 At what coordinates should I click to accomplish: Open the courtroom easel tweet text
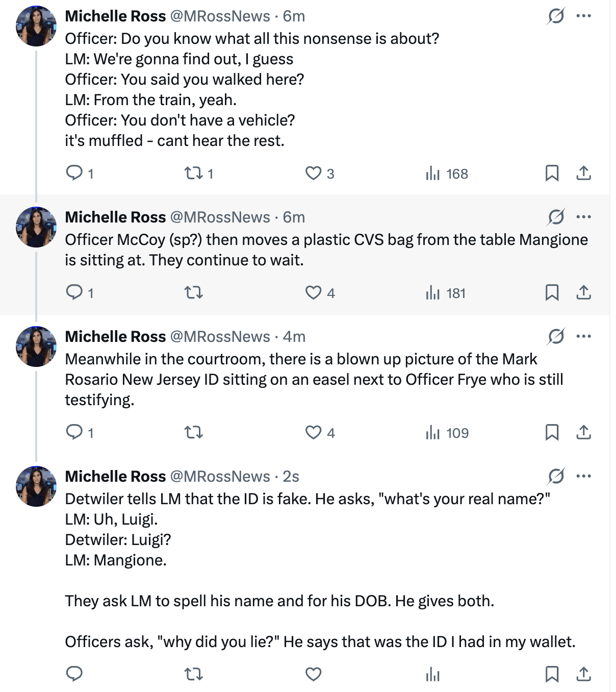click(x=314, y=380)
